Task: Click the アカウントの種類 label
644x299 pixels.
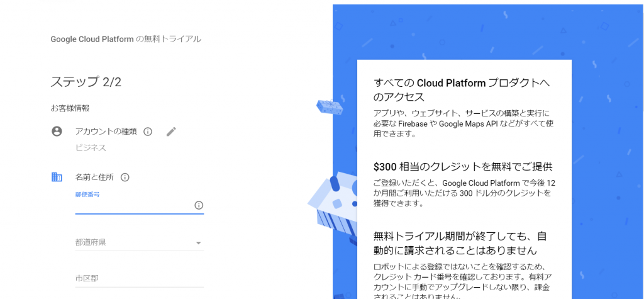Action: click(106, 132)
